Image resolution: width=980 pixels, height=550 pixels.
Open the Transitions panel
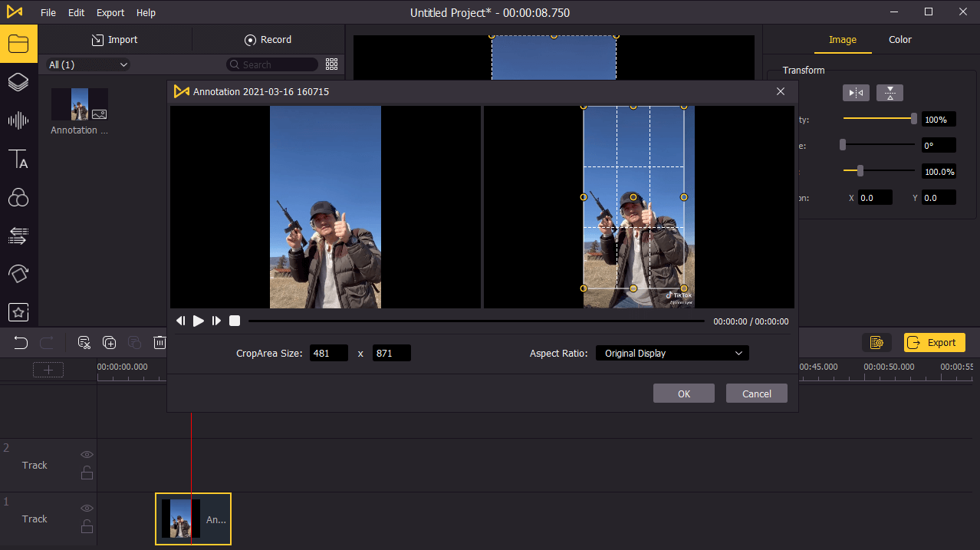point(18,235)
